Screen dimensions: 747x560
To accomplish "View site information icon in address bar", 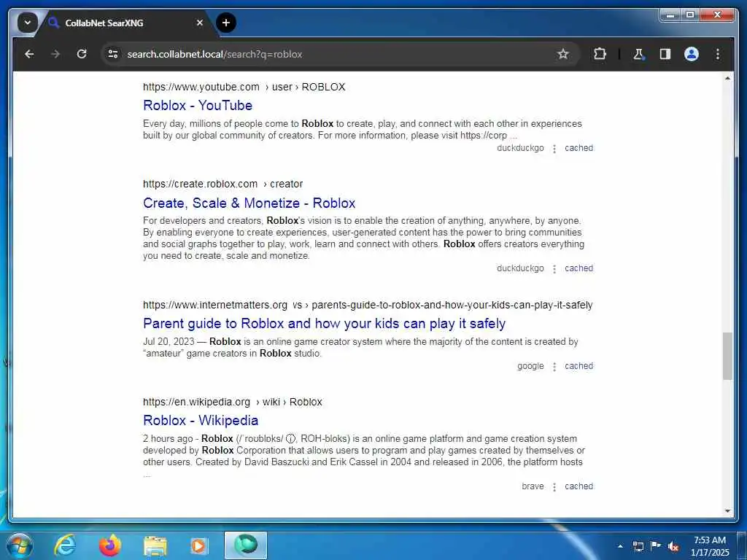I will (x=113, y=54).
